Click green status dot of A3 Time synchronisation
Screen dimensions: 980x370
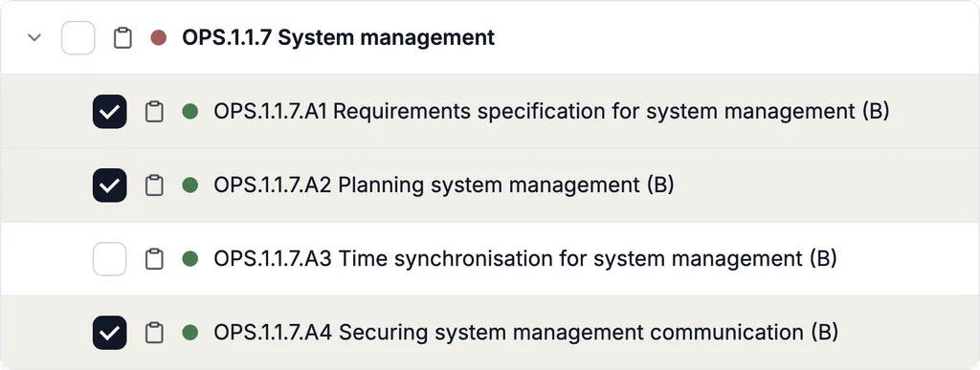point(190,259)
